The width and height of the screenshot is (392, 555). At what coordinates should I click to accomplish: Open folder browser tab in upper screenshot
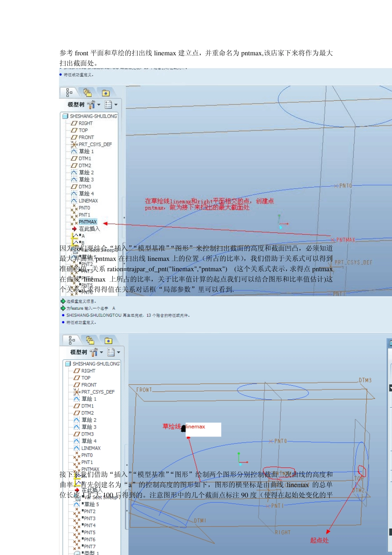pos(87,92)
